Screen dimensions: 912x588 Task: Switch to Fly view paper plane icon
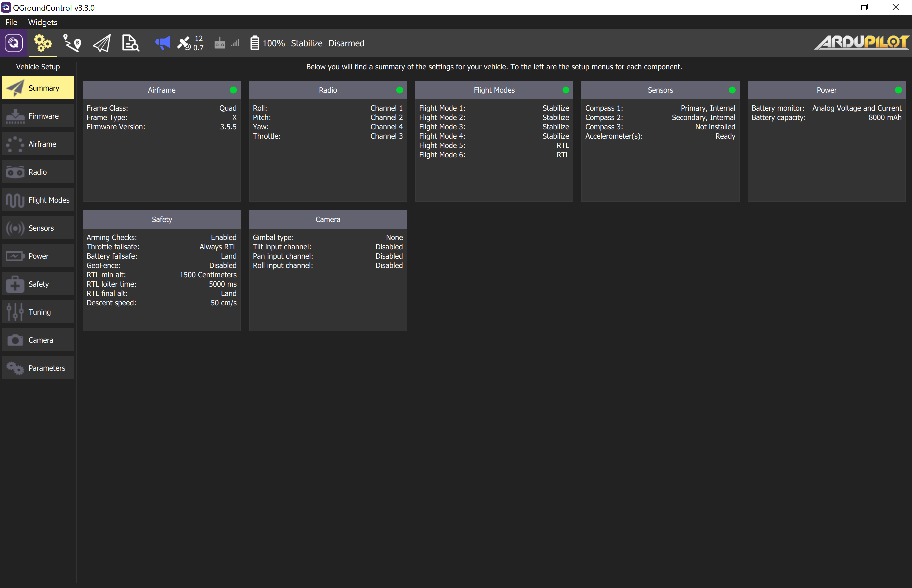pos(101,43)
